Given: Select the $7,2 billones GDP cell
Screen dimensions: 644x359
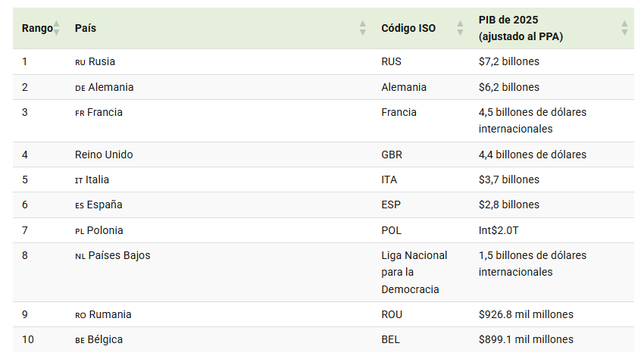Looking at the screenshot, I should point(509,61).
